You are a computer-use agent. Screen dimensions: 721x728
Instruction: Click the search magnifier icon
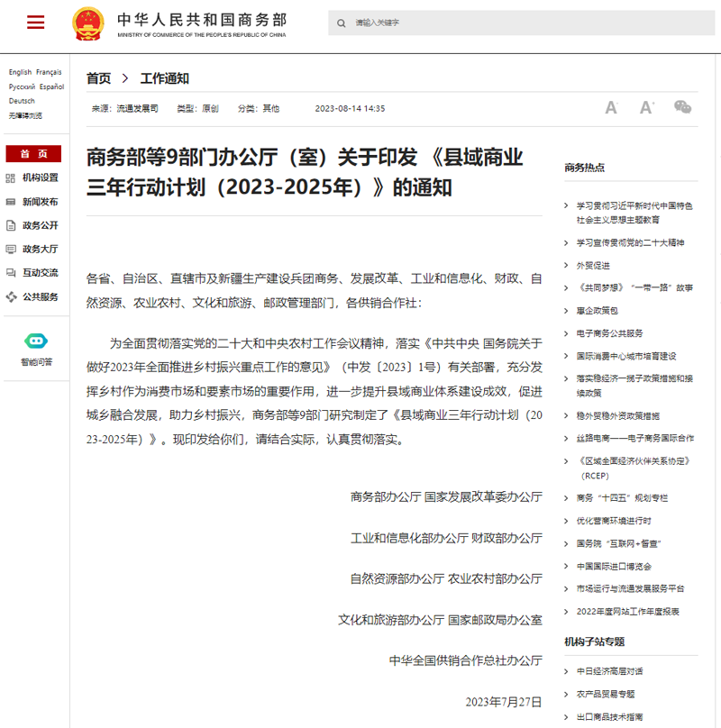click(x=341, y=23)
